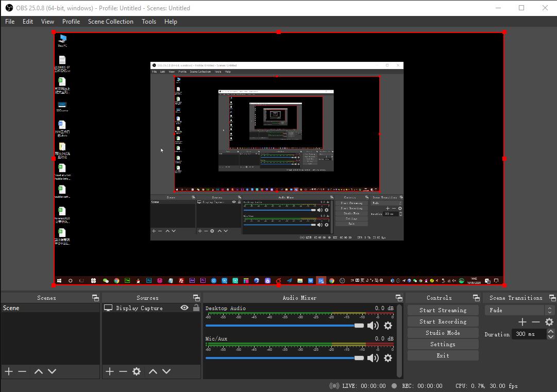
Task: Click Start Streaming
Action: click(x=443, y=310)
